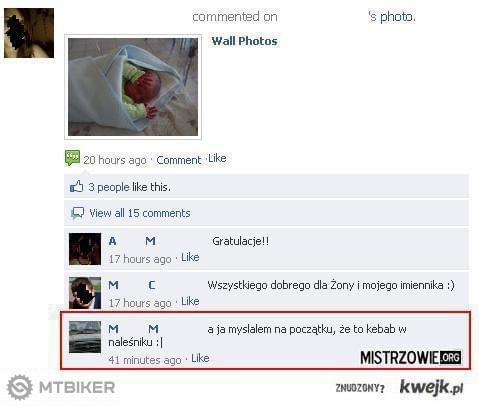Screen dimensions: 479x406
Task: Open the kwejk.pl logo
Action: 431,387
